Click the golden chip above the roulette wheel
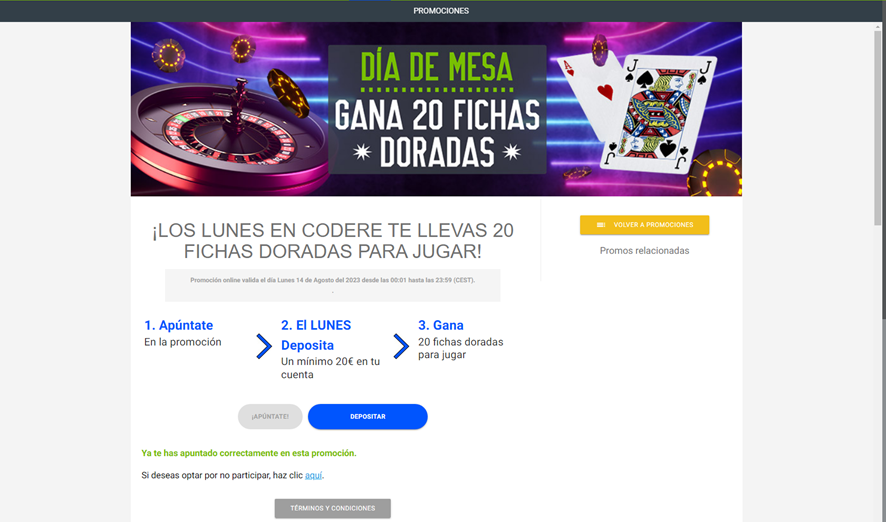 [x=288, y=93]
